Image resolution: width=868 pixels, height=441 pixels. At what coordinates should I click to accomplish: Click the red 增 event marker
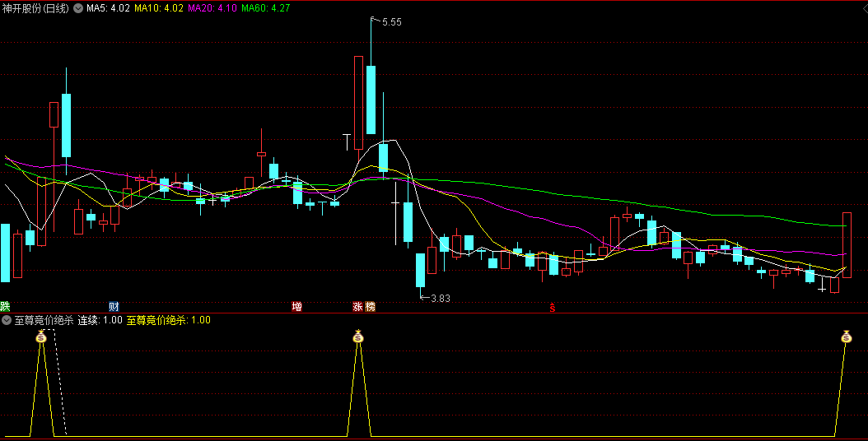coord(296,307)
